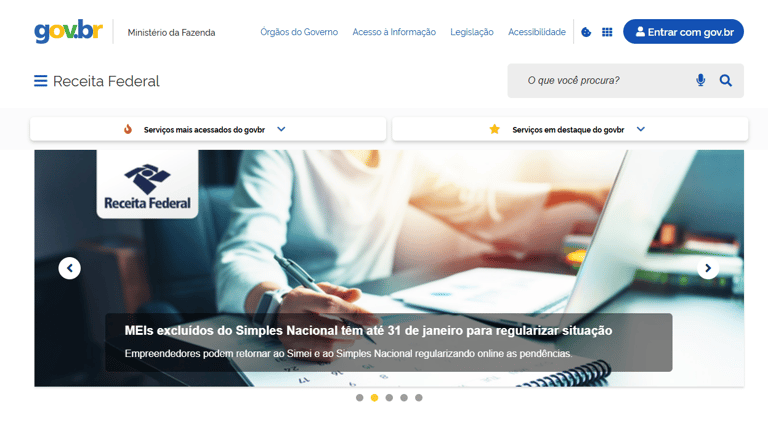
Task: Open the hamburger menu beside Receita Federal
Action: click(x=41, y=81)
